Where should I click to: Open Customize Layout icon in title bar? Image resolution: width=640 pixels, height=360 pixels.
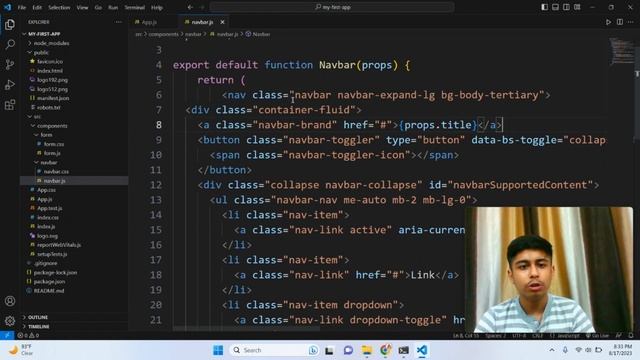pyautogui.click(x=577, y=7)
